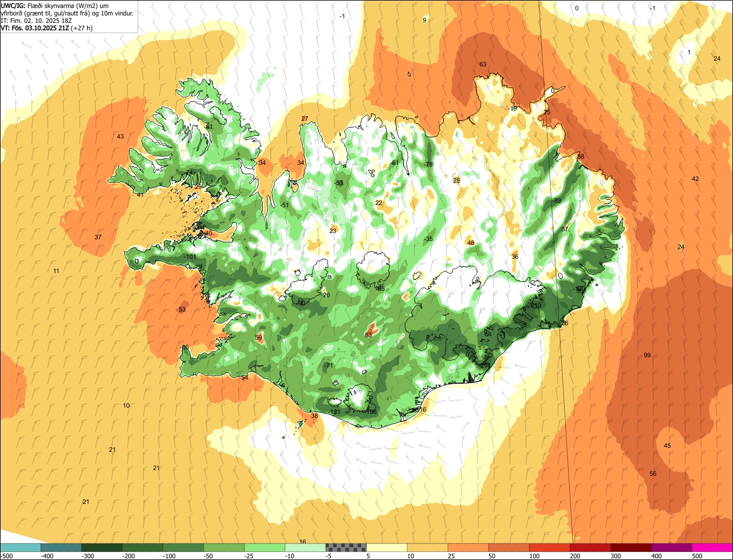Click the map value 88 on the northeast coast

[581, 157]
